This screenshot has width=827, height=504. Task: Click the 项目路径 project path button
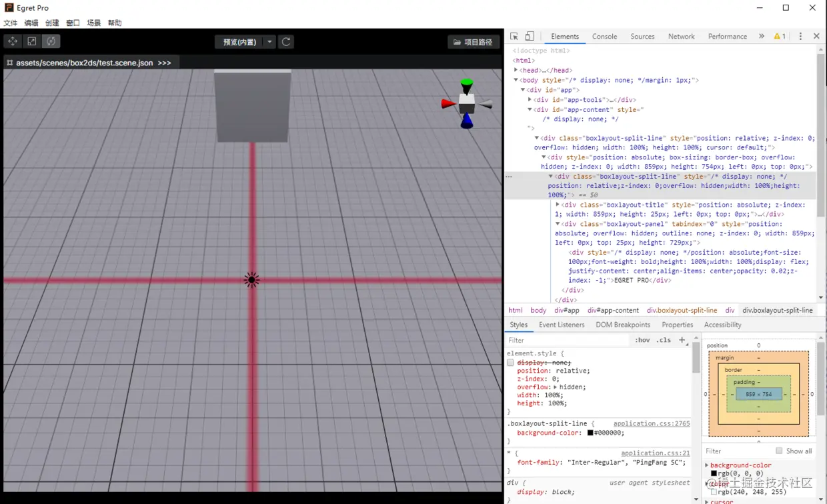474,42
